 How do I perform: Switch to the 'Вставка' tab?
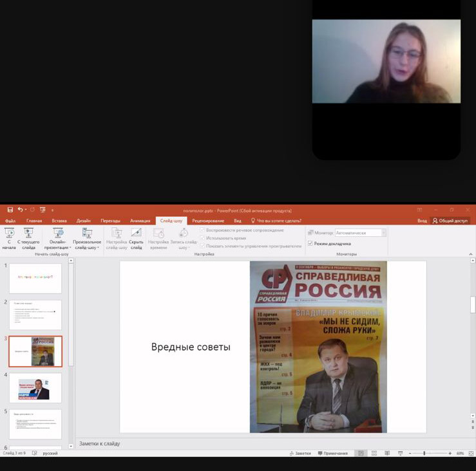[59, 221]
